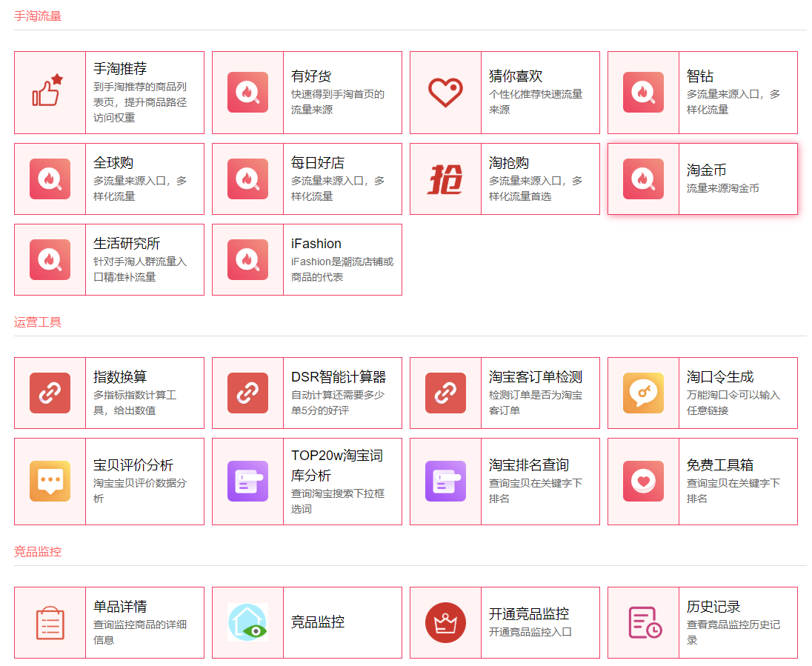Click description 开通竞品监控入口
This screenshot has height=666, width=812.
point(530,632)
